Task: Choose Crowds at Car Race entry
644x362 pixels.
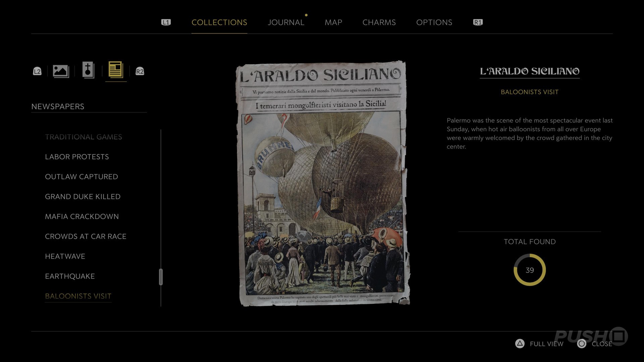Action: [86, 236]
